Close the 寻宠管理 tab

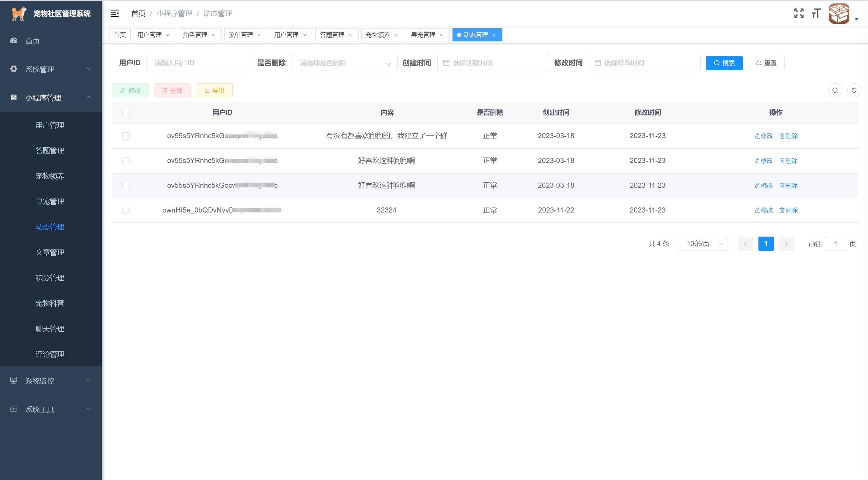pyautogui.click(x=441, y=35)
